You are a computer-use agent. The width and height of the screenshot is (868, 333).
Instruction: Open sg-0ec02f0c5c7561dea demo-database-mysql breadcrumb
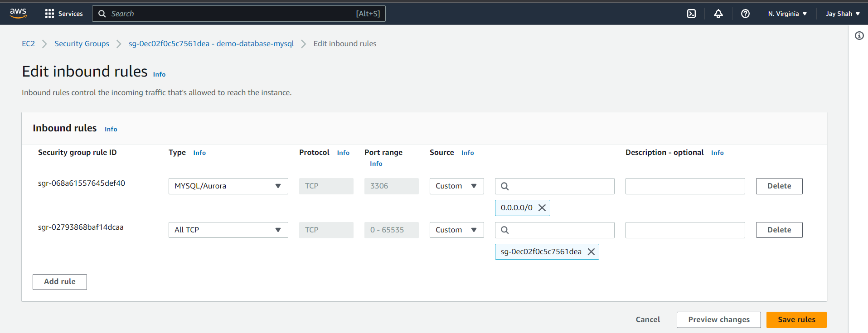click(211, 43)
